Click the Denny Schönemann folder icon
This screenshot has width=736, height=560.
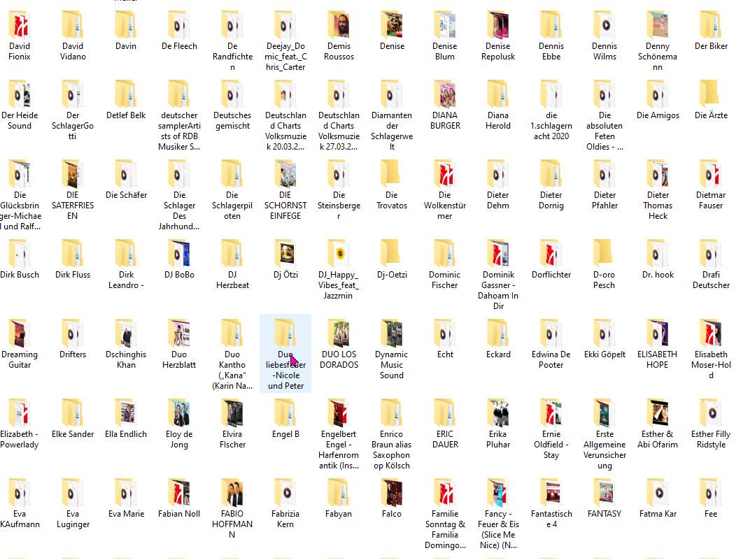pyautogui.click(x=658, y=25)
